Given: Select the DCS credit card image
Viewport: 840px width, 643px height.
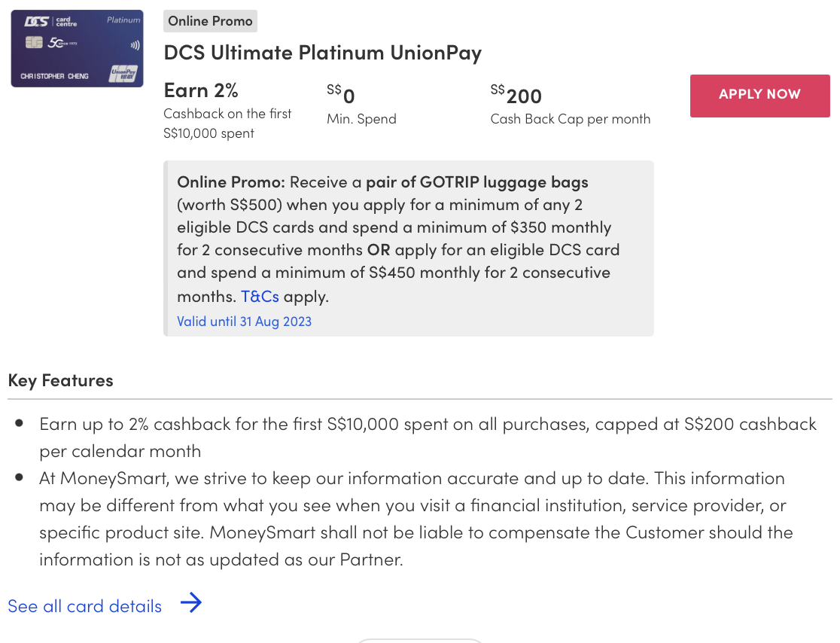Looking at the screenshot, I should click(77, 48).
